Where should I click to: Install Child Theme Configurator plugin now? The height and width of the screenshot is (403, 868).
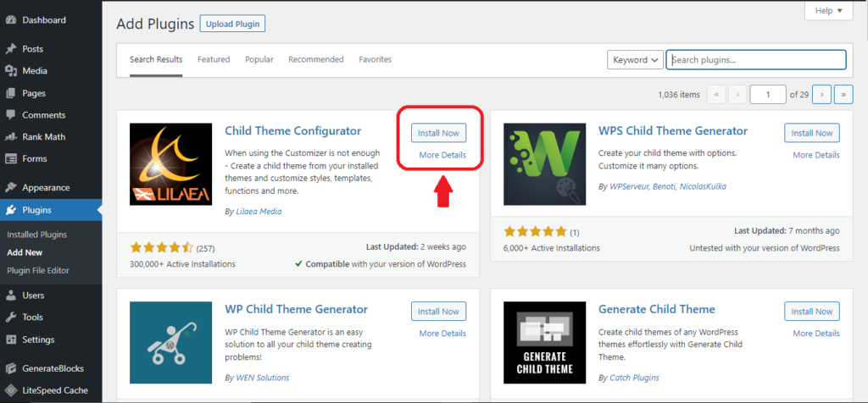[x=438, y=133]
